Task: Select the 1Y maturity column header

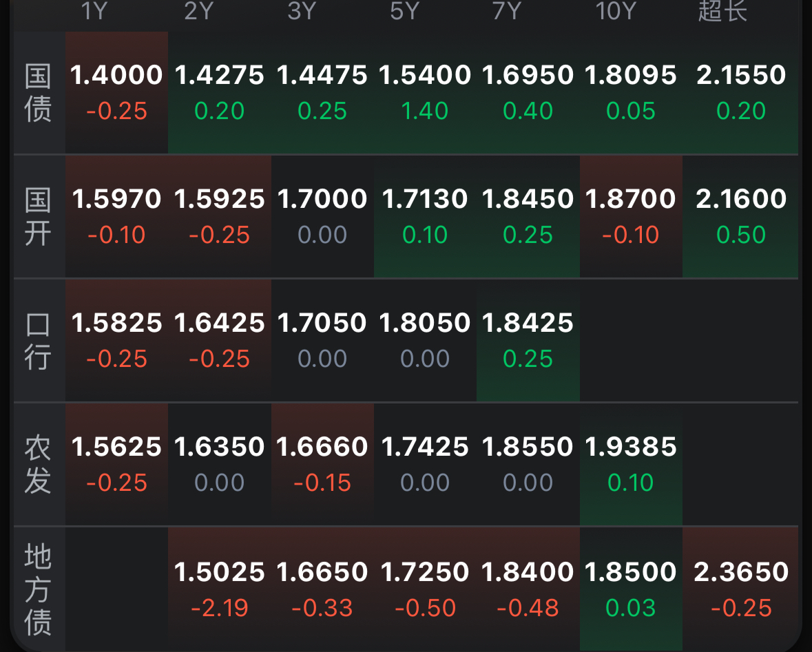Action: point(94,12)
